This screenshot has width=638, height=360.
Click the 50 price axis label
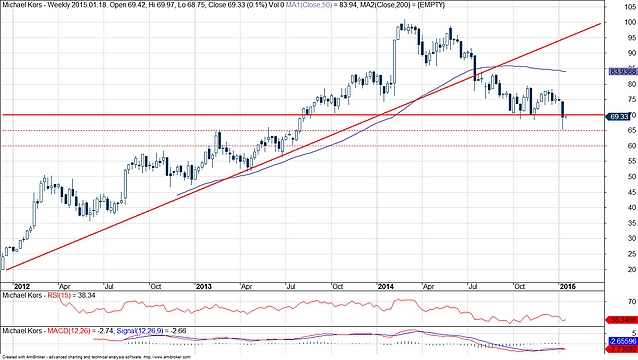[x=632, y=177]
